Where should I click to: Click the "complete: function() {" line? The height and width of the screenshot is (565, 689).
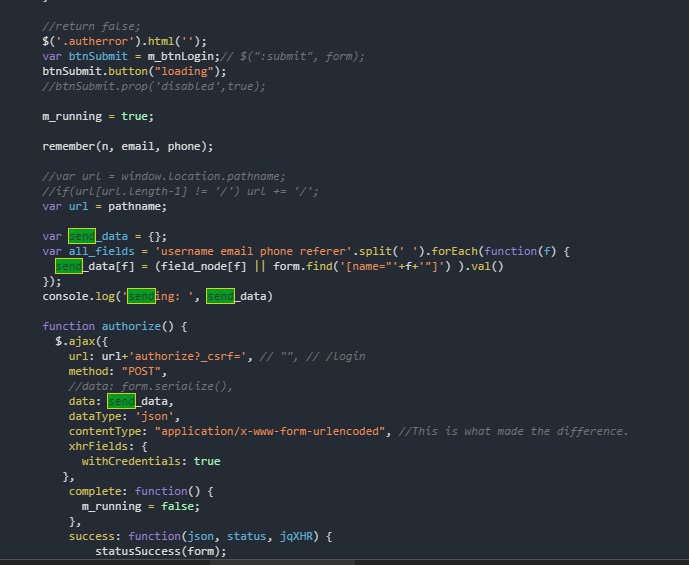tap(141, 491)
